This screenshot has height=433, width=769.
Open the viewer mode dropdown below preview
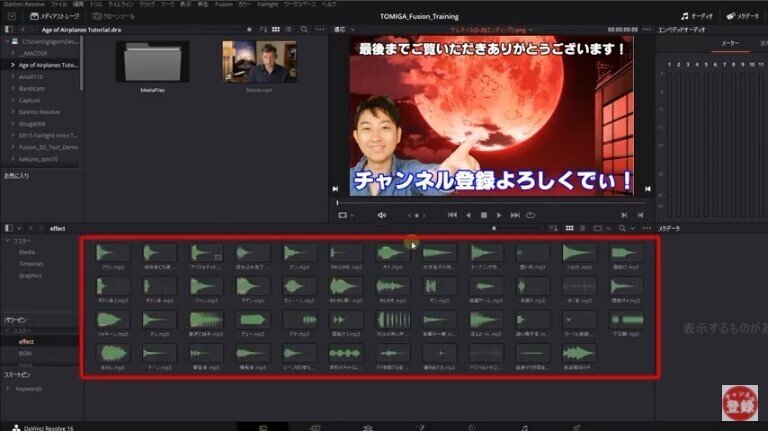[346, 215]
